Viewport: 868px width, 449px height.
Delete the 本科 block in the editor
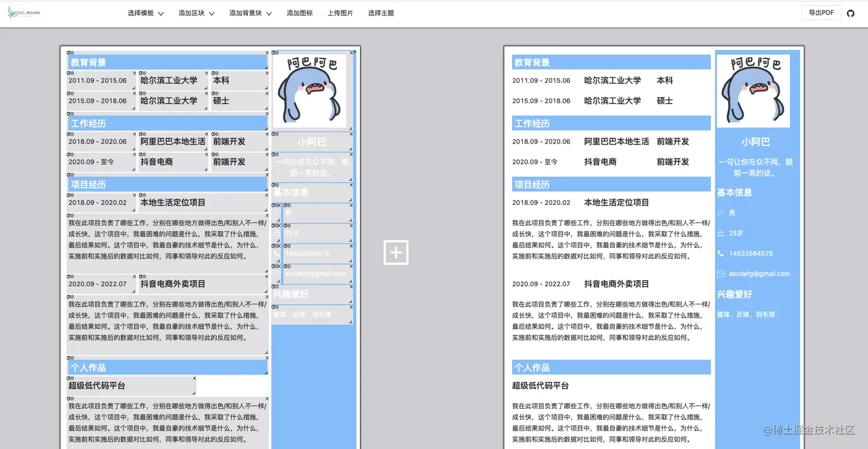pyautogui.click(x=267, y=73)
